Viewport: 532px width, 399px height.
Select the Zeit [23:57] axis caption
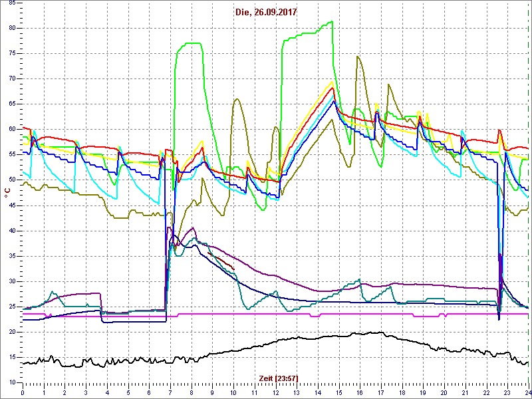[x=279, y=378]
